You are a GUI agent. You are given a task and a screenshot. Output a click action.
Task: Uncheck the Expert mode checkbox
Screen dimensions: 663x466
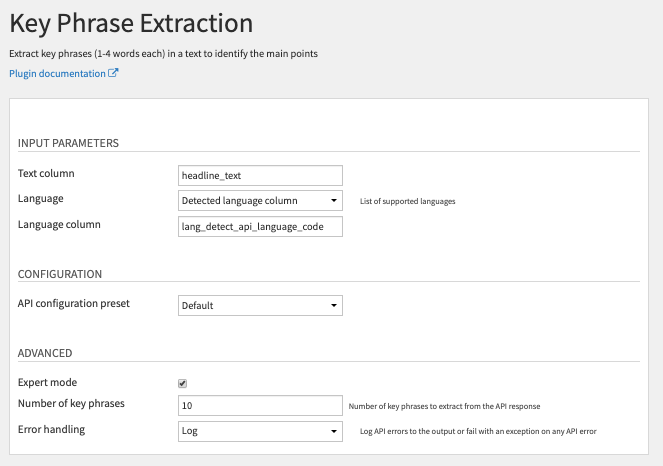click(x=182, y=384)
